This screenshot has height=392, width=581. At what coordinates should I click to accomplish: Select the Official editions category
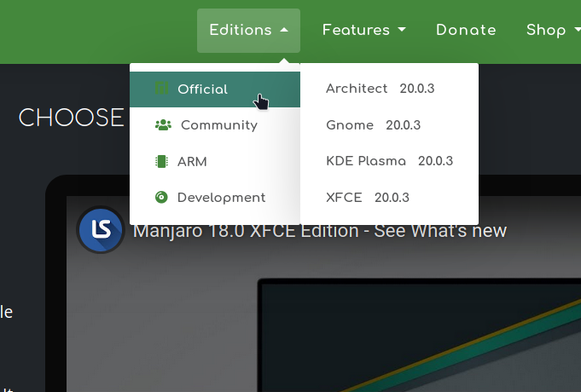[215, 89]
